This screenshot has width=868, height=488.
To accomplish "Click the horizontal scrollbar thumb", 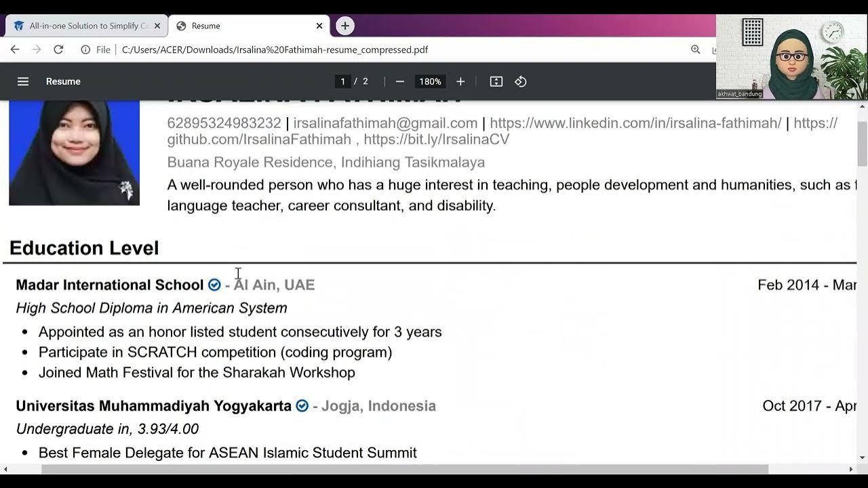I will (405, 469).
